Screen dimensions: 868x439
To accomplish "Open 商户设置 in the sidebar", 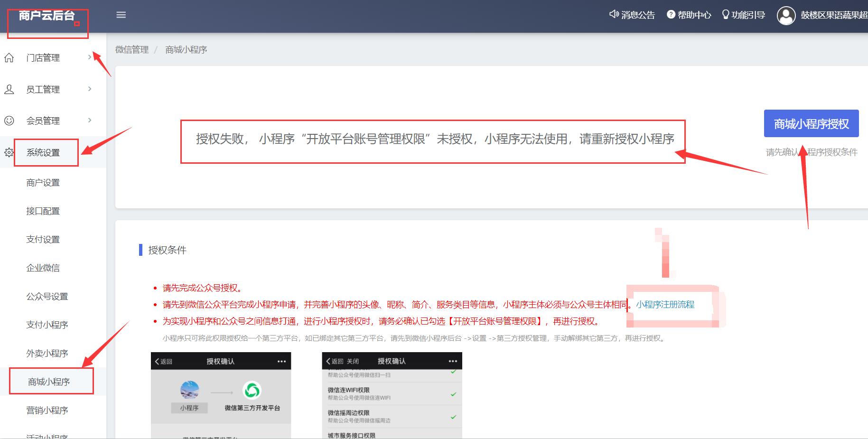I will (x=43, y=183).
